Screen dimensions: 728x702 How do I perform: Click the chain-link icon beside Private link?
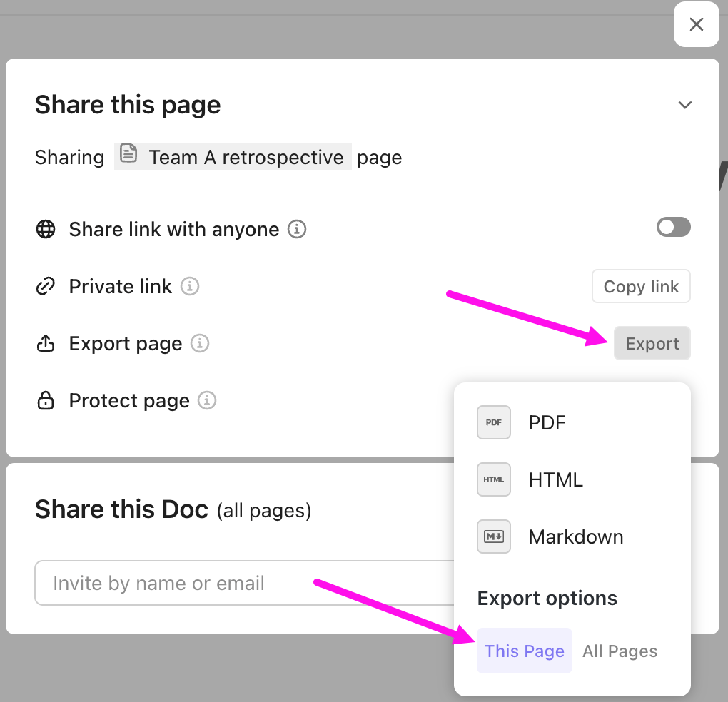click(45, 286)
